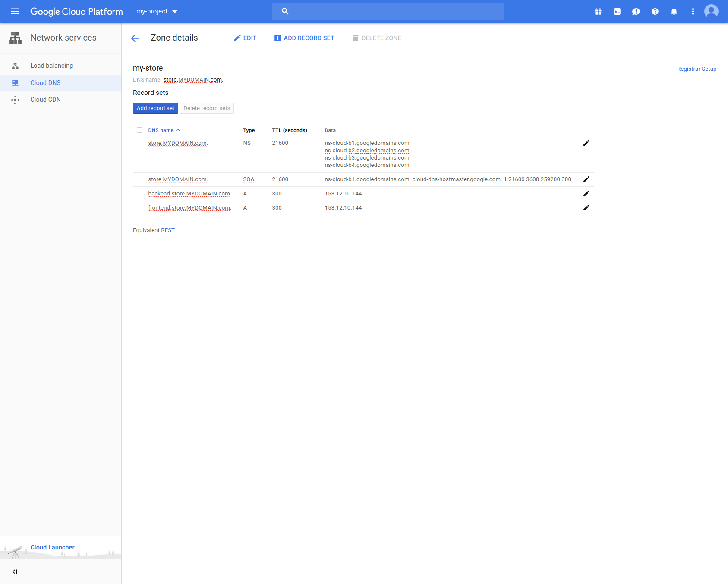Image resolution: width=728 pixels, height=584 pixels.
Task: Open the hamburger navigation menu
Action: click(x=15, y=12)
